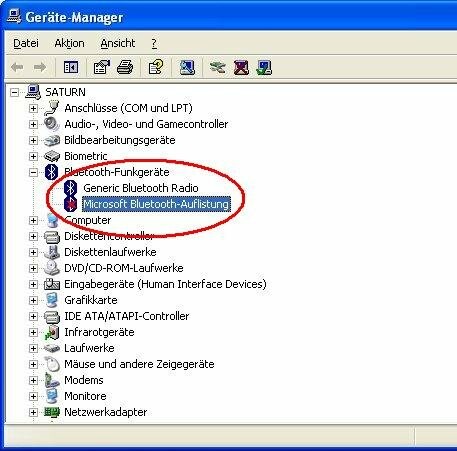Click the Back arrow toolbar button
Screen dimensions: 457x451
pos(17,68)
